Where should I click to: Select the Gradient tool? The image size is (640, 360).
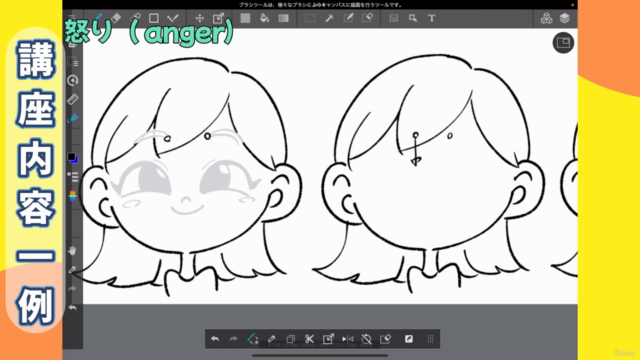click(x=284, y=18)
